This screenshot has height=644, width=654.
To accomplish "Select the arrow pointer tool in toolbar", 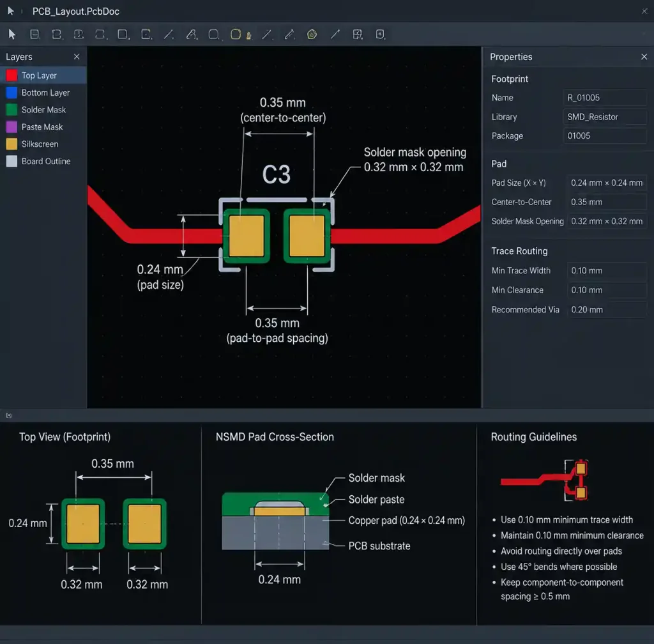I will tap(12, 34).
